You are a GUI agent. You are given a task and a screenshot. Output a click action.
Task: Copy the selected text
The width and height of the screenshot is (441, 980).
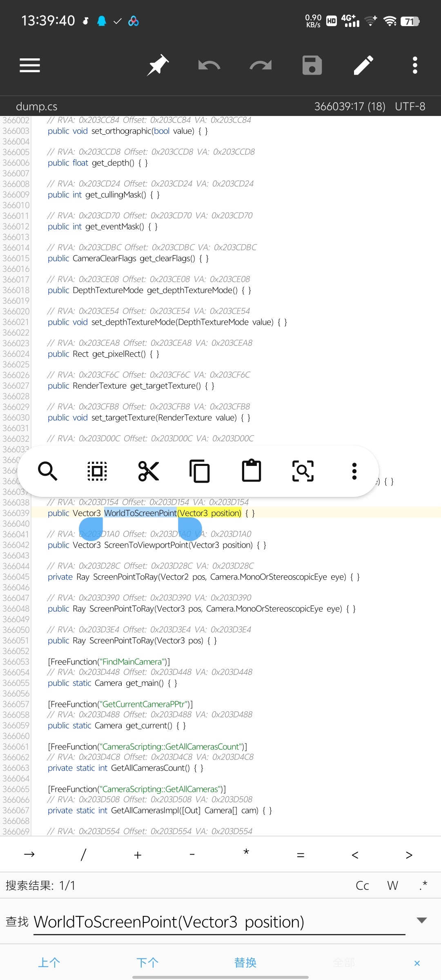point(200,471)
